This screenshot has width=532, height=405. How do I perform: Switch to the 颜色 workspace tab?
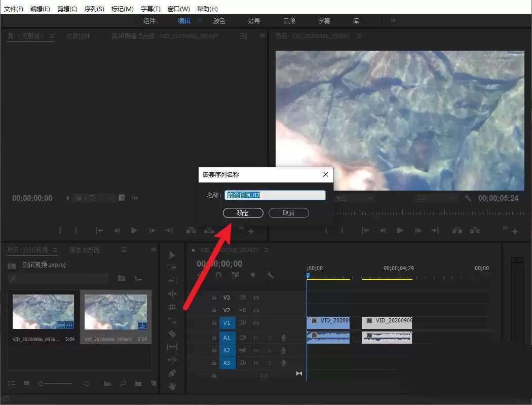click(219, 21)
